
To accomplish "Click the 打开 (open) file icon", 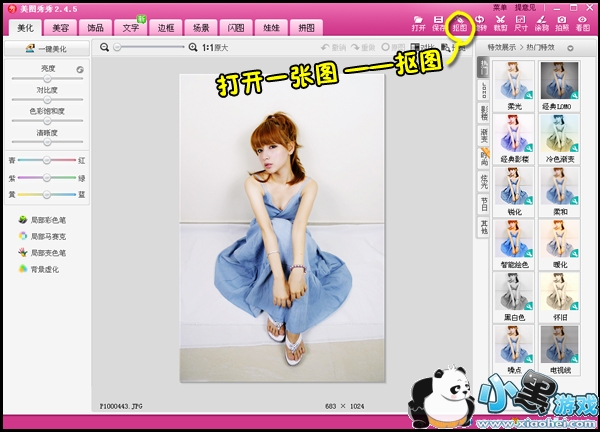I will click(x=418, y=24).
